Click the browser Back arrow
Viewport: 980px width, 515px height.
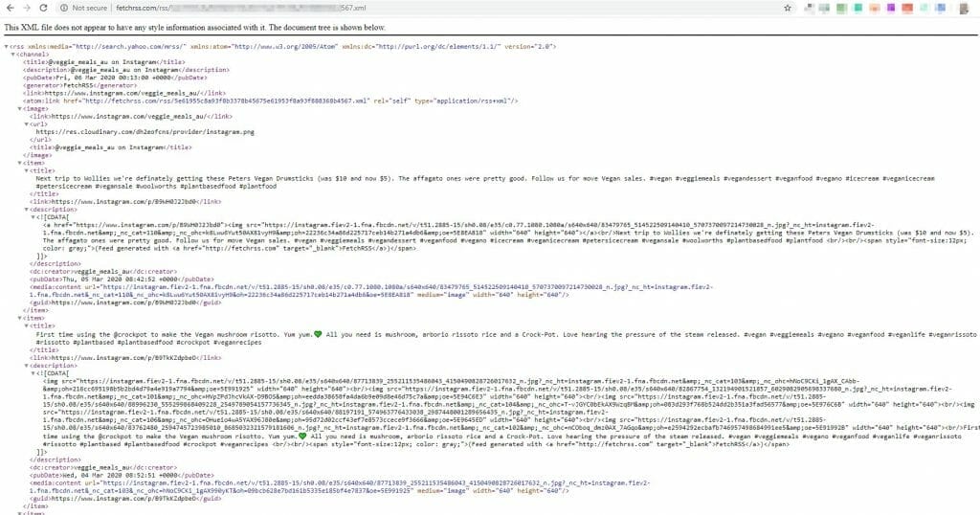11,8
